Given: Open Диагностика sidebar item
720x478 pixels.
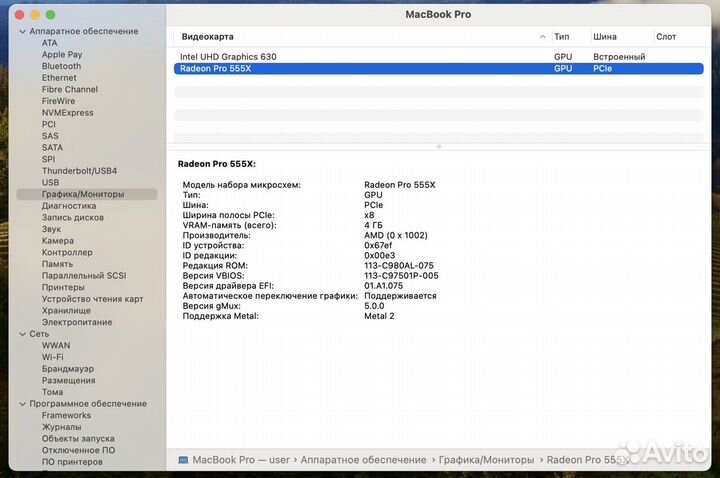Looking at the screenshot, I should [69, 206].
